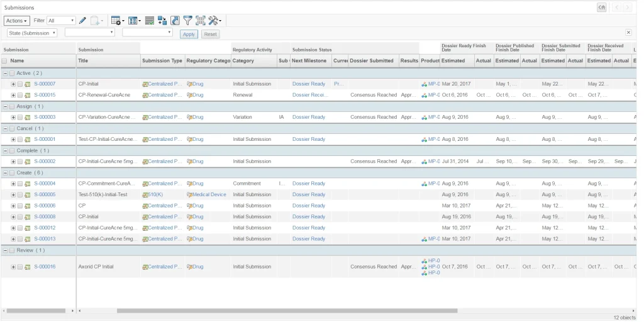Screen dimensions: 644x322
Task: Open the Filter All dropdown
Action: [61, 21]
